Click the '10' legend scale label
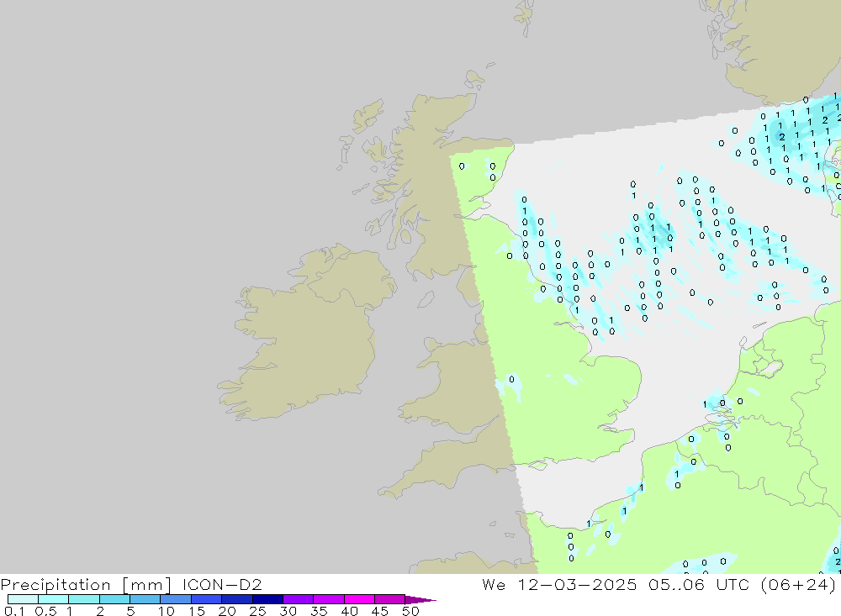 coord(167,611)
